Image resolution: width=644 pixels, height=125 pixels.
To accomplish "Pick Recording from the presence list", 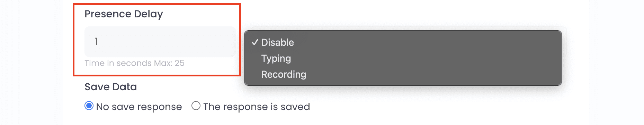I will [403, 74].
